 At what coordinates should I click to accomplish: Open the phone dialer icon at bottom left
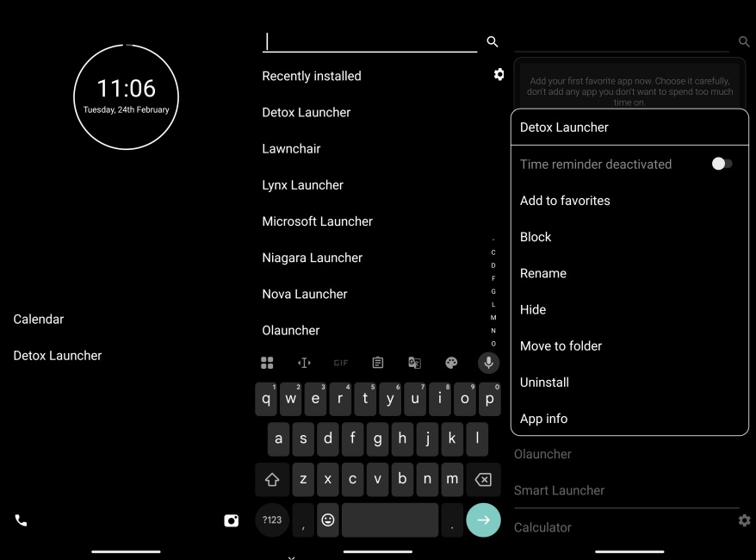(x=20, y=520)
